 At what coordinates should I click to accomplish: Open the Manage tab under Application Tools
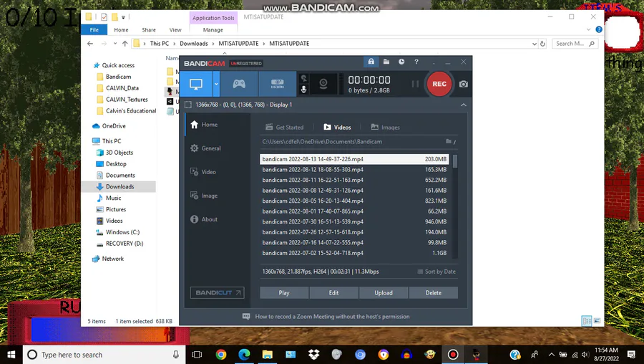point(213,29)
